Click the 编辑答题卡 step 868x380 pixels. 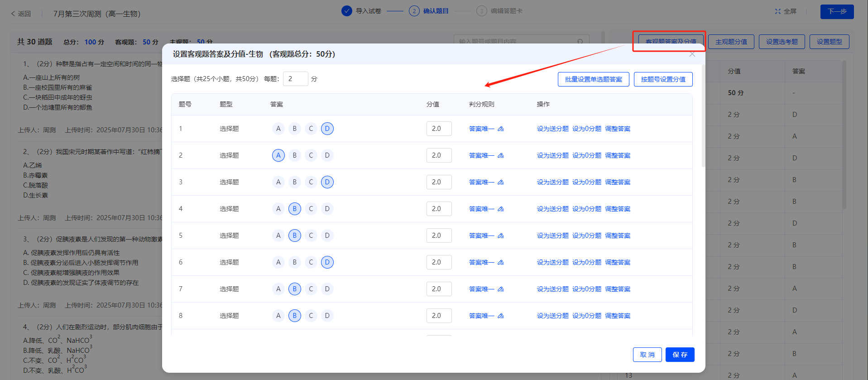pyautogui.click(x=499, y=11)
